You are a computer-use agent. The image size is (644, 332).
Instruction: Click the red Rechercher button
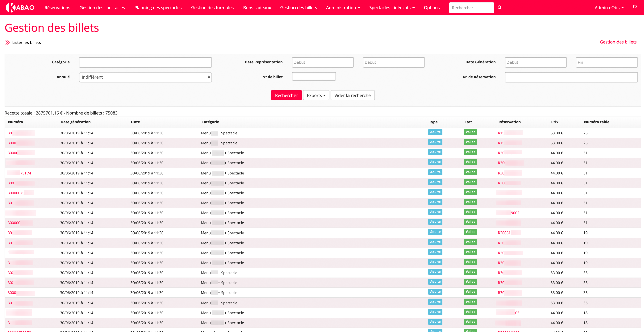[286, 95]
